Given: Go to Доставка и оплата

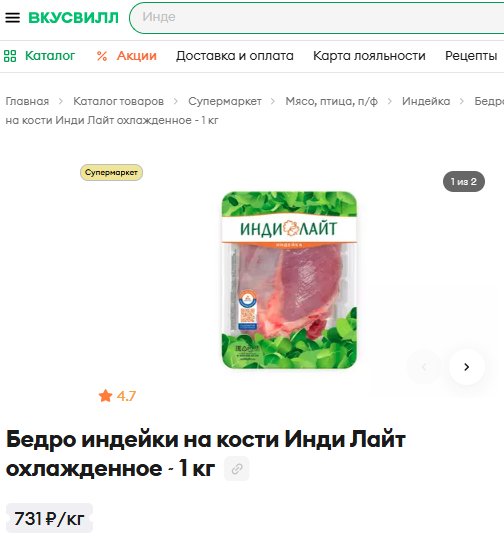Looking at the screenshot, I should [235, 56].
